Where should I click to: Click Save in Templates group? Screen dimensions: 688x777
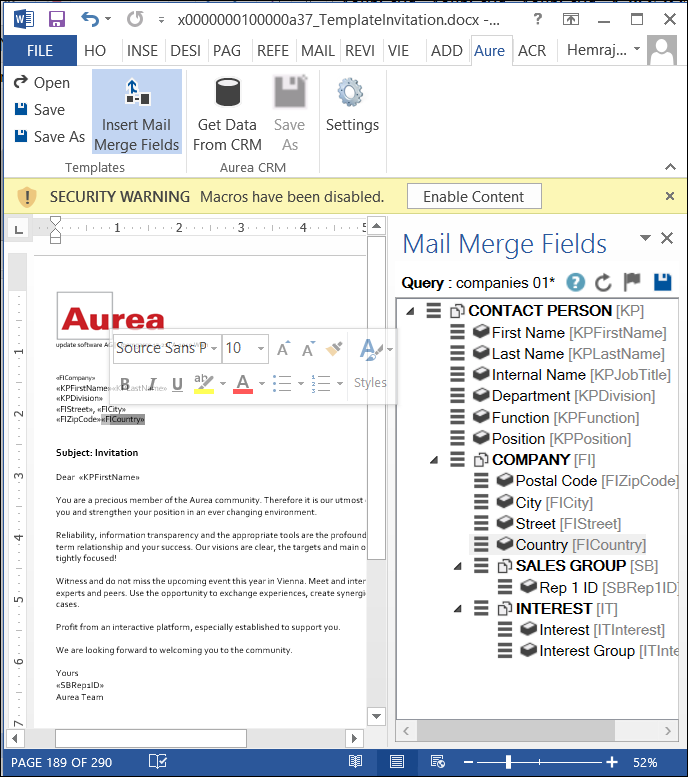click(x=39, y=110)
